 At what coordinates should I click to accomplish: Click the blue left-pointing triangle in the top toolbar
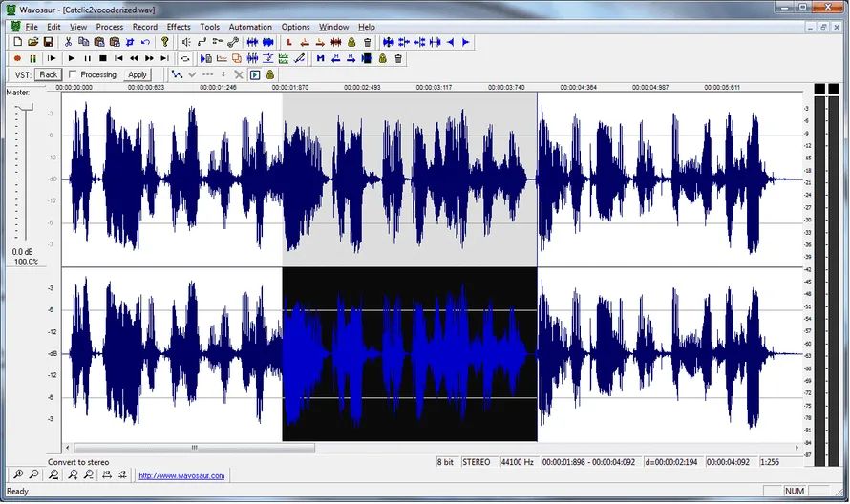coord(451,42)
